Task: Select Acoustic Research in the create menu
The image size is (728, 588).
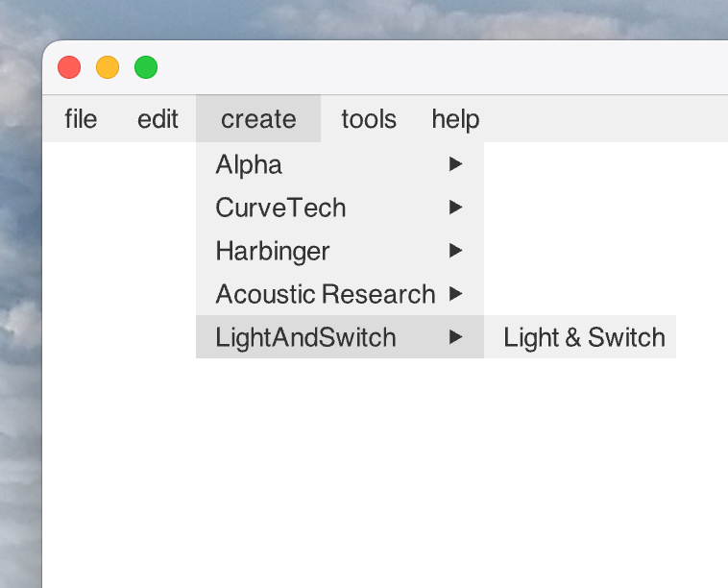Action: pos(325,294)
